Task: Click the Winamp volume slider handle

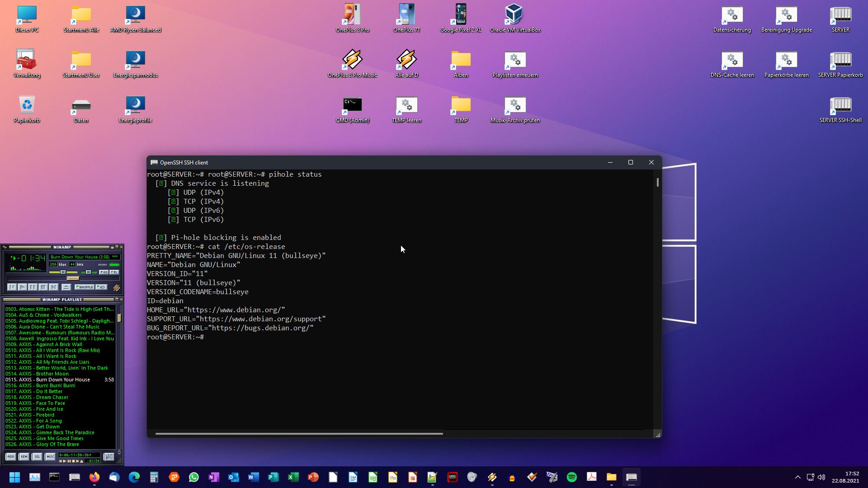Action: tap(63, 272)
